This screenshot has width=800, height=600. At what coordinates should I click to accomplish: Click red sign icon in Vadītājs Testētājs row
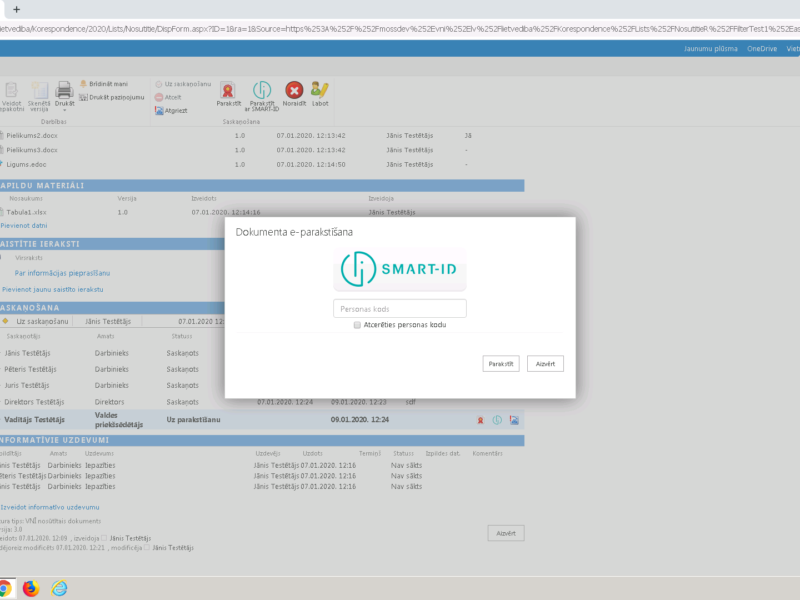pos(480,420)
